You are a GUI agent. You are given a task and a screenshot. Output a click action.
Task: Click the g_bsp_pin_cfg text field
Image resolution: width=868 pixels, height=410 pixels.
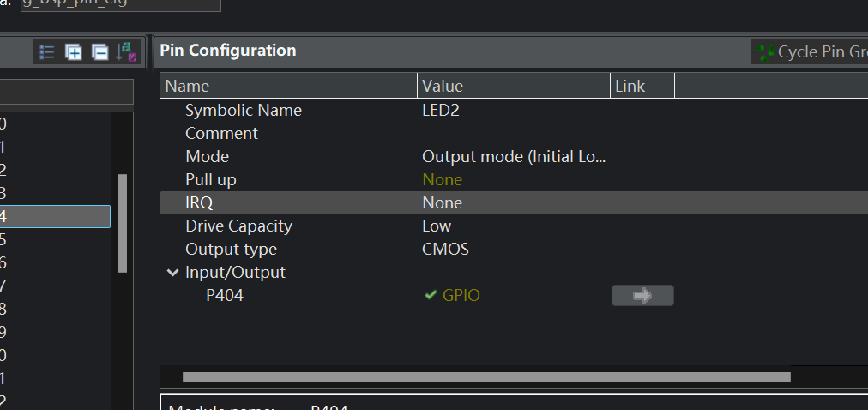[121, 4]
